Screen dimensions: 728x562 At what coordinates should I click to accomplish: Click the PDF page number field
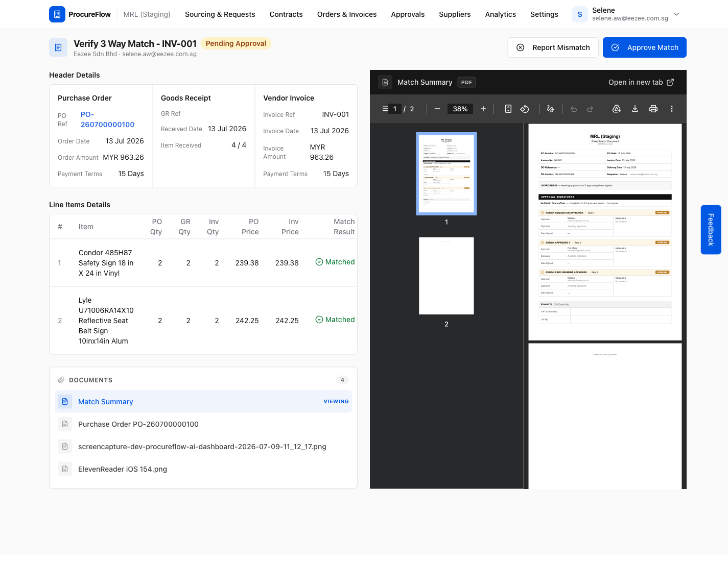[395, 109]
